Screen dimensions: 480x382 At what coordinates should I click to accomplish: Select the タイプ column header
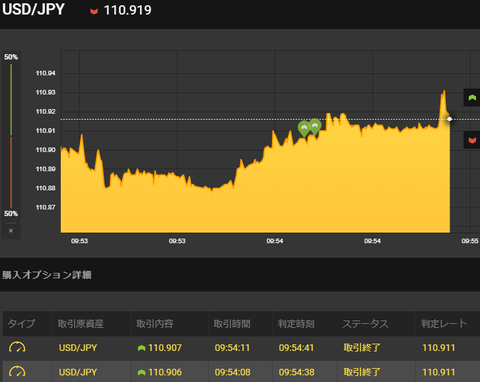point(22,323)
